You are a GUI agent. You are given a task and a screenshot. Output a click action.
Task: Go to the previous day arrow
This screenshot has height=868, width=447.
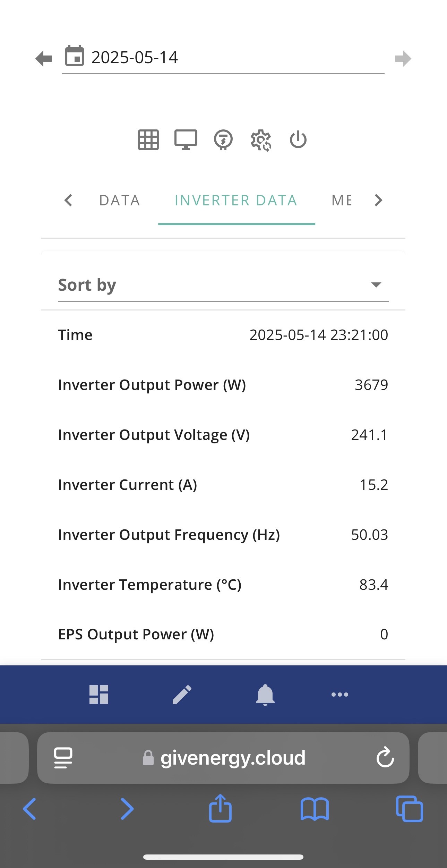pos(44,58)
